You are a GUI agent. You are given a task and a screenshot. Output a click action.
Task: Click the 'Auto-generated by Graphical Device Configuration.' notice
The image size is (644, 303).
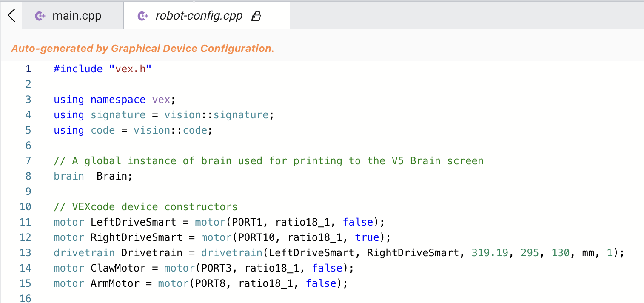click(x=142, y=49)
